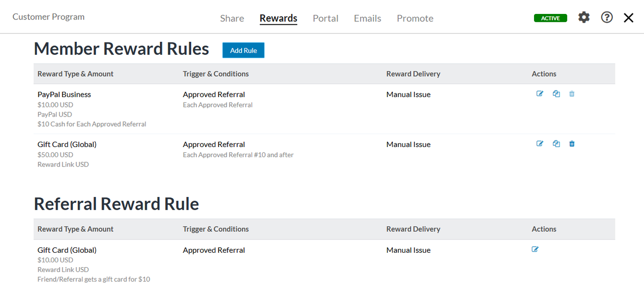Switch to the Promote tab
Image resolution: width=644 pixels, height=308 pixels.
click(415, 18)
